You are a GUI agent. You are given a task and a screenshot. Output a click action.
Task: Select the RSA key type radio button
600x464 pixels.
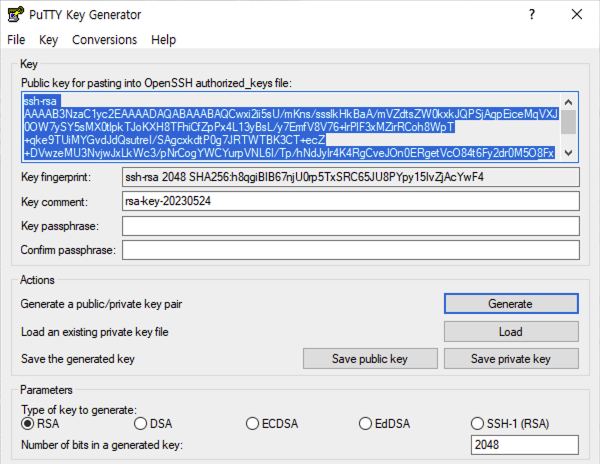pos(28,424)
